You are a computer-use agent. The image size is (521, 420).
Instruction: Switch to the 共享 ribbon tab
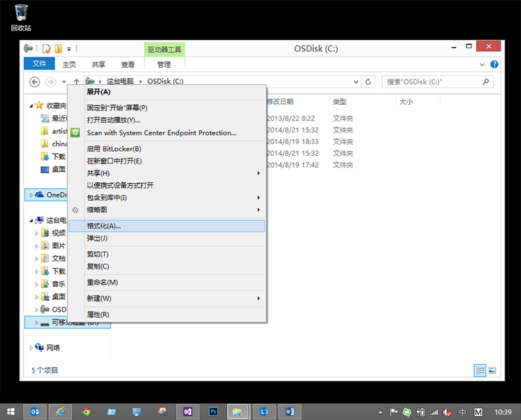tap(99, 64)
